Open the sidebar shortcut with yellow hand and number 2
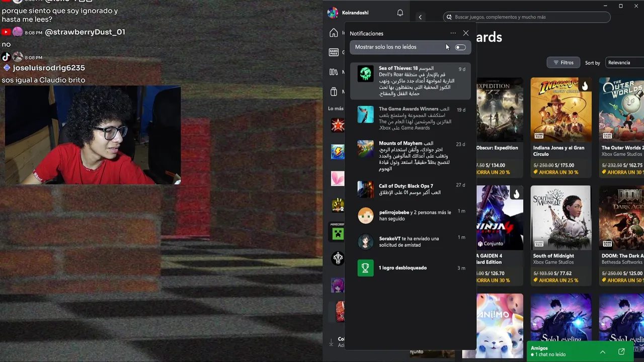 338,205
